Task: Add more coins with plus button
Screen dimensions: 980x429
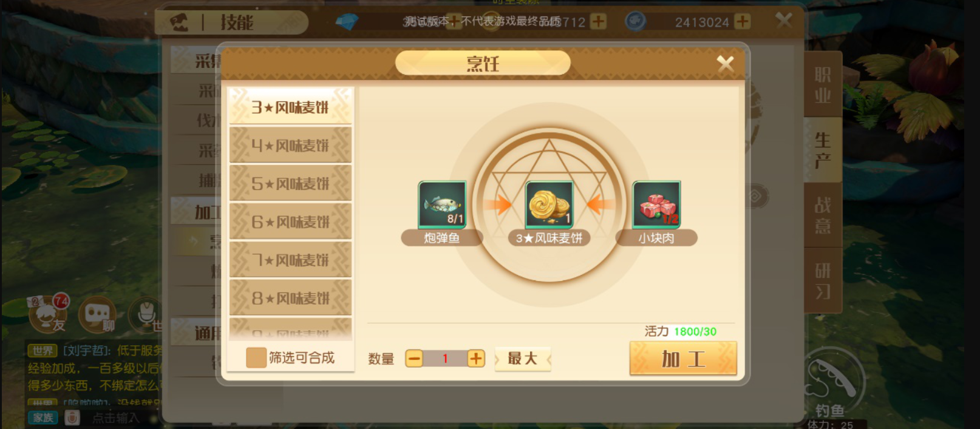Action: (742, 21)
